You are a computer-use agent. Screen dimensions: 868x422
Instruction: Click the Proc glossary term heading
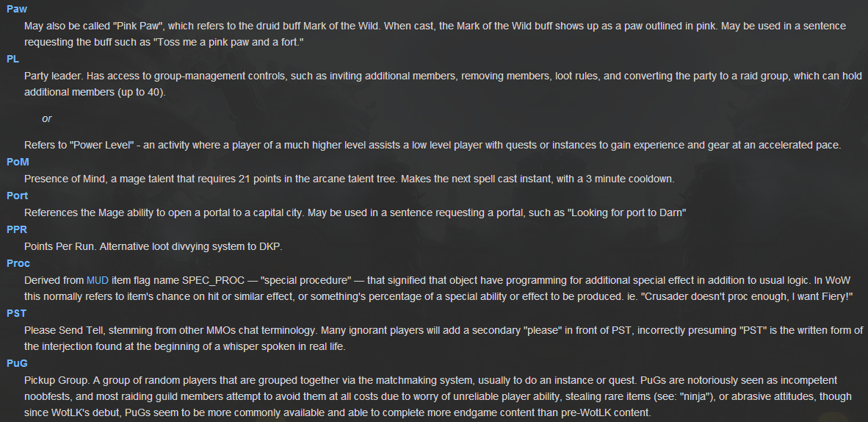tap(18, 263)
